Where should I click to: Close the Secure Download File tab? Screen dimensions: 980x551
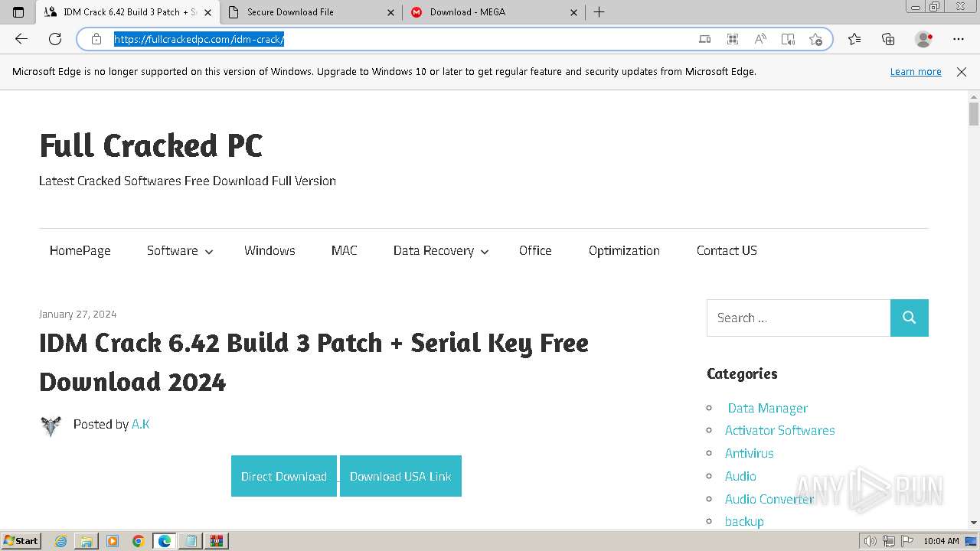tap(390, 12)
